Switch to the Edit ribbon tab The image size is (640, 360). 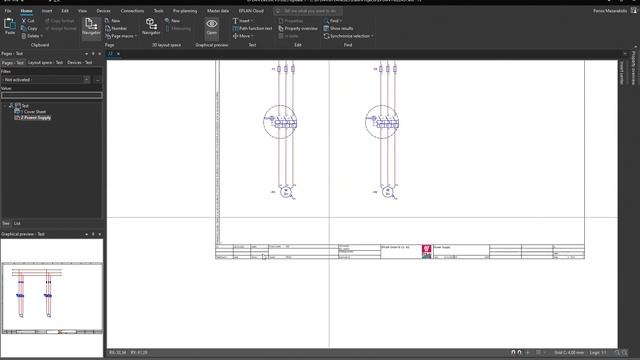click(x=65, y=11)
